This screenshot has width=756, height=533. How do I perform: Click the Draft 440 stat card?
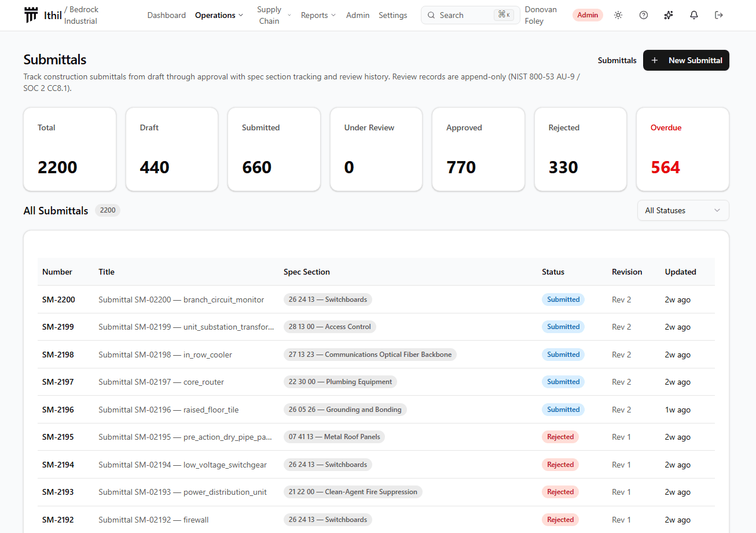pyautogui.click(x=172, y=149)
